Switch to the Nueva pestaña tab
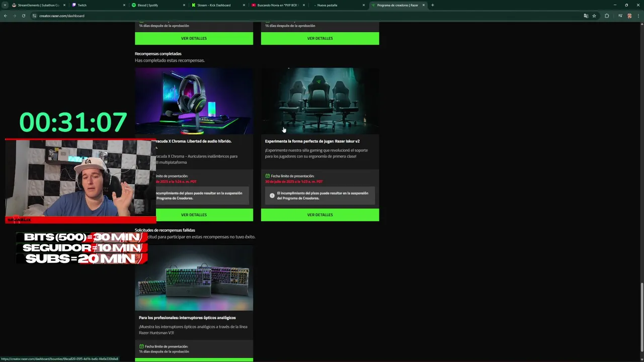 pyautogui.click(x=338, y=5)
